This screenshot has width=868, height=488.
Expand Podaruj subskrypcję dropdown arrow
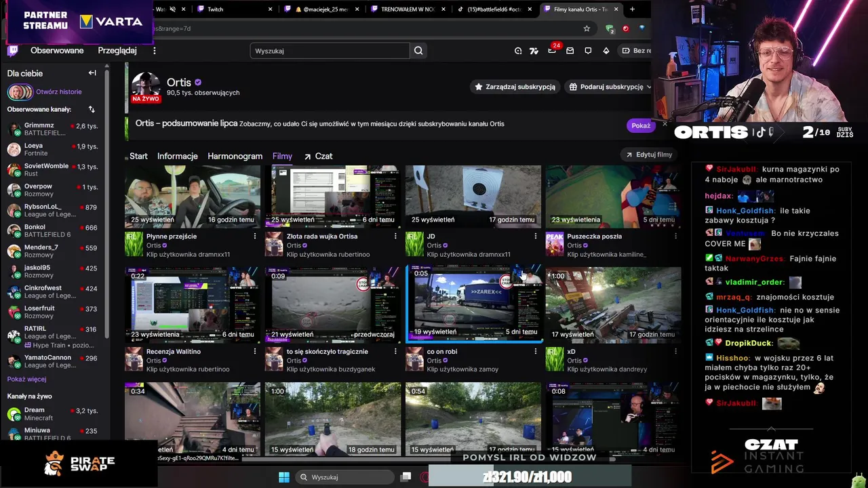coord(648,87)
